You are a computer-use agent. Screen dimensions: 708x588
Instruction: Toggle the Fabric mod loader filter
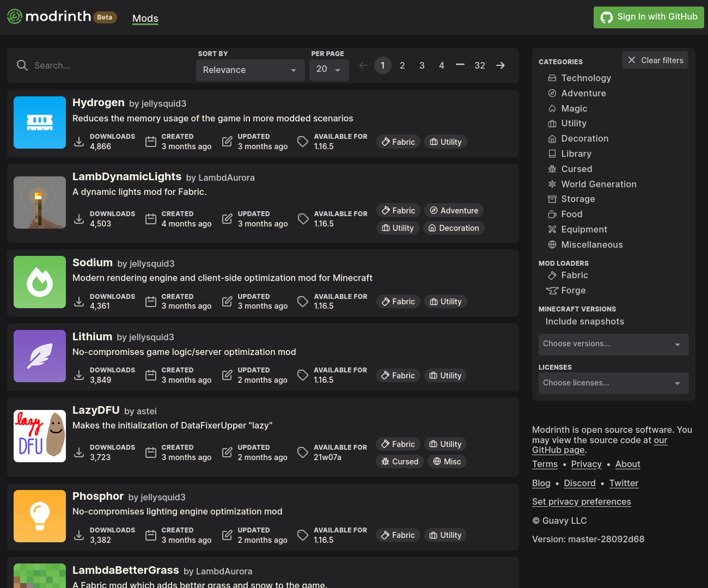pos(567,275)
